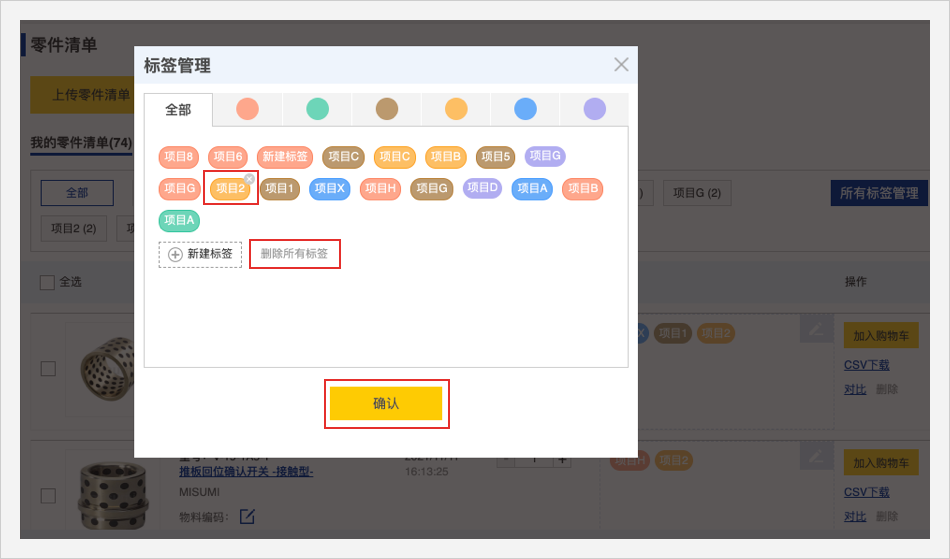The image size is (950, 559).
Task: Check the first product row checkbox
Action: [48, 368]
